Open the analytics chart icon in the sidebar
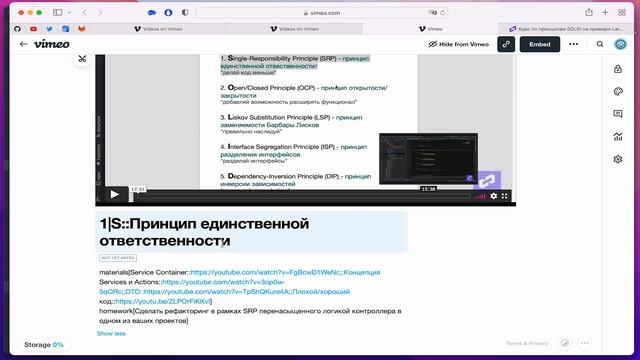 pyautogui.click(x=618, y=136)
